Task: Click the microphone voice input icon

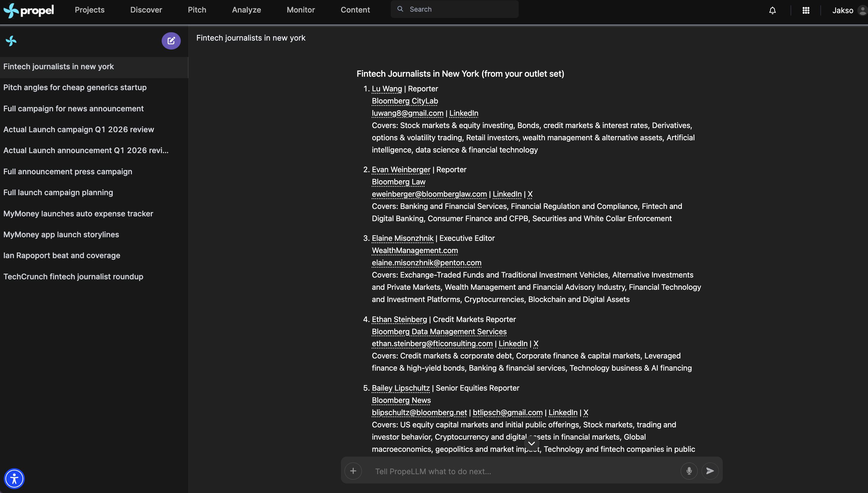Action: pos(689,471)
